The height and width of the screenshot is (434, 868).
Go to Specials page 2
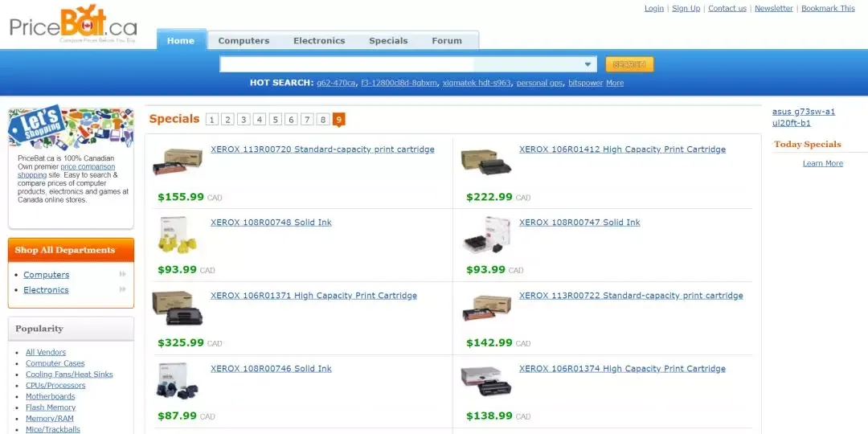click(227, 119)
